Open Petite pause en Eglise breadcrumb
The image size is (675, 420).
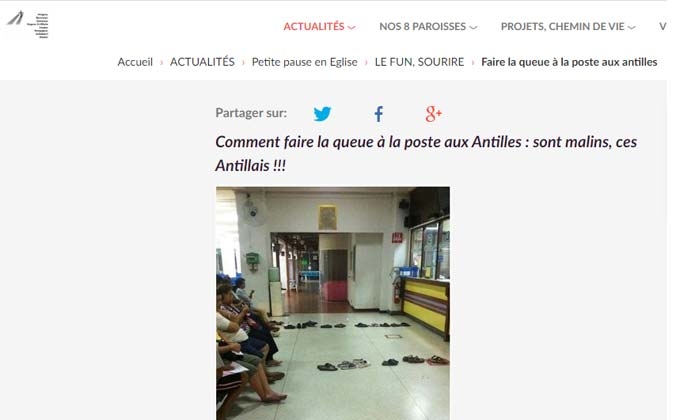tap(304, 62)
